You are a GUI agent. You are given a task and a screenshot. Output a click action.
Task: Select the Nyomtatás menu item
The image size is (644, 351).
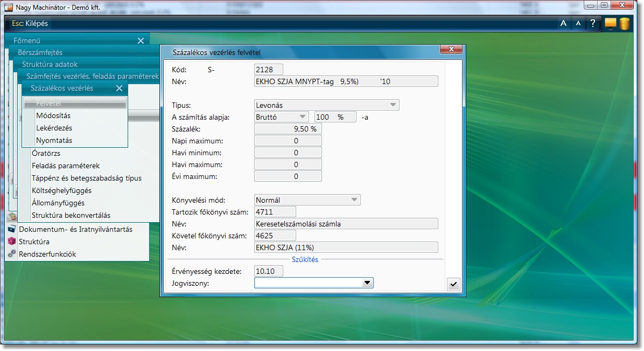[x=54, y=140]
